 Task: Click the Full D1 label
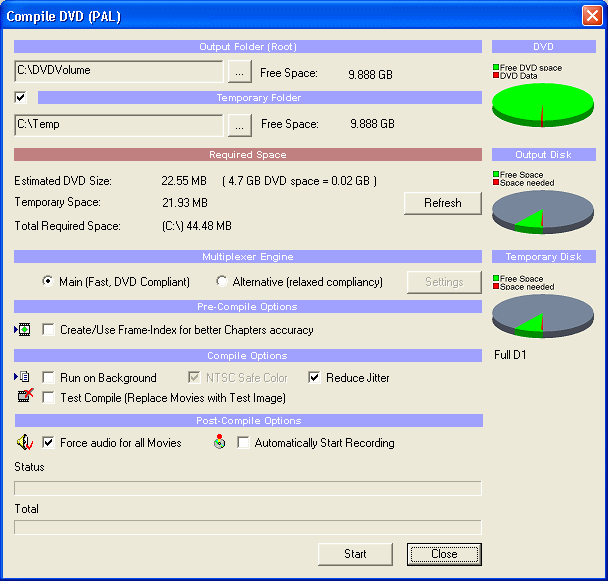(x=510, y=354)
